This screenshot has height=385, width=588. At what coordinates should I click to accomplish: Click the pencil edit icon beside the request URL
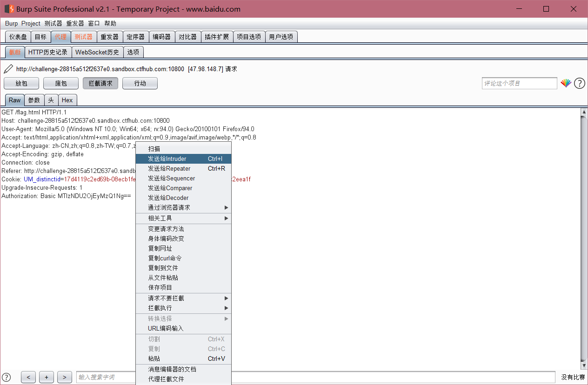tap(7, 68)
